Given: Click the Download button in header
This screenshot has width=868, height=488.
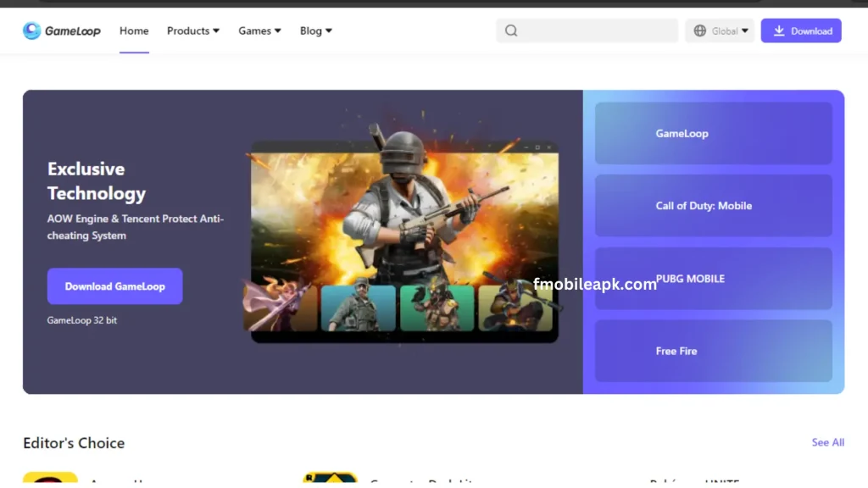Looking at the screenshot, I should pos(801,31).
